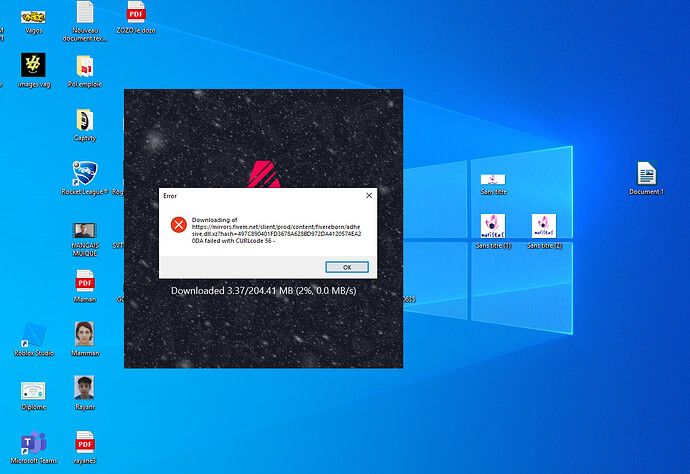Select the images vag desktop icon
The height and width of the screenshot is (474, 690).
click(33, 65)
